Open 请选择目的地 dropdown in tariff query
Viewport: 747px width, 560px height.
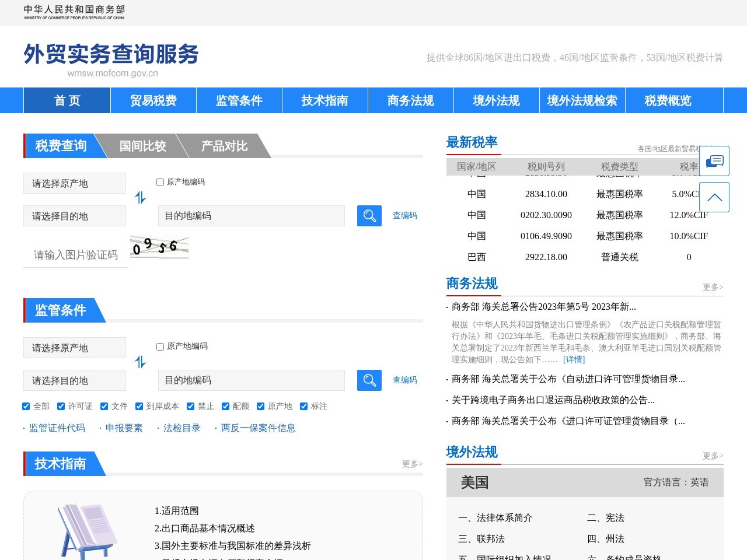pyautogui.click(x=75, y=216)
